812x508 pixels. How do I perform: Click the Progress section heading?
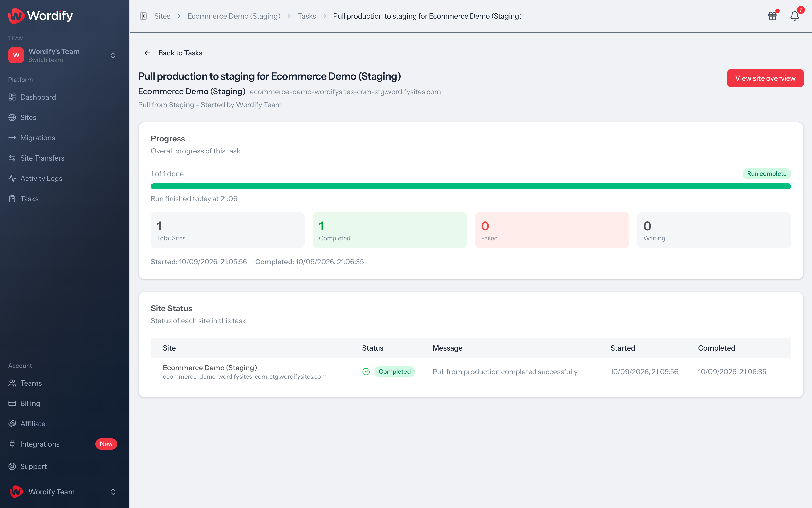point(168,139)
